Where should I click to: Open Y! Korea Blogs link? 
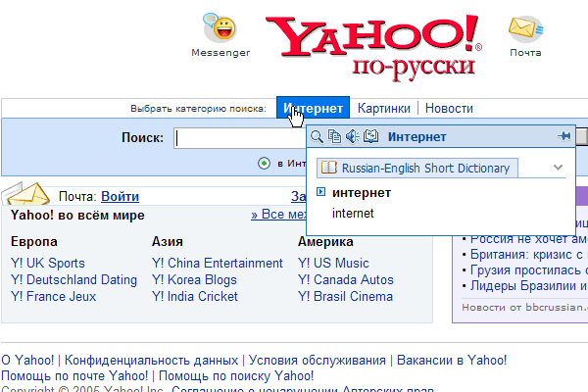click(194, 280)
